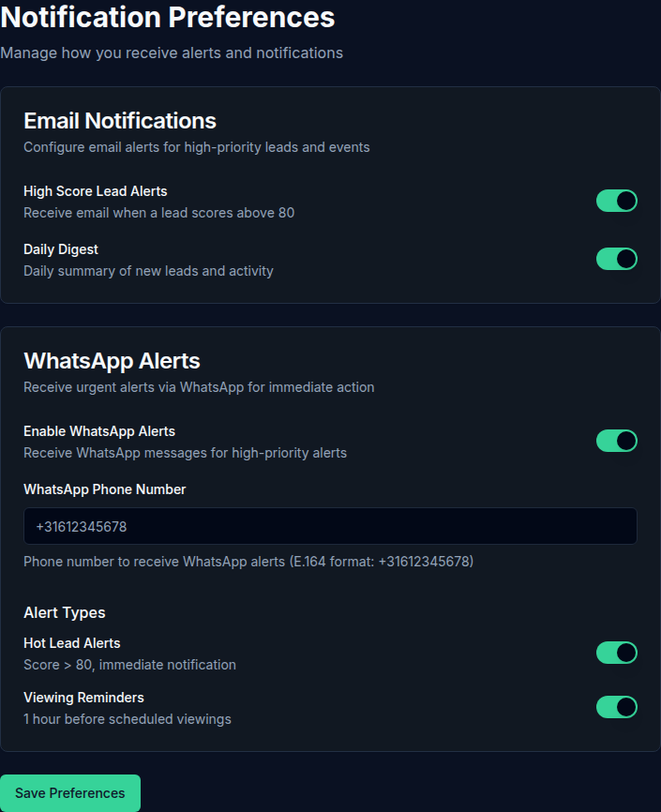Click the Viewing Reminders label
The height and width of the screenshot is (812, 661).
click(x=83, y=698)
